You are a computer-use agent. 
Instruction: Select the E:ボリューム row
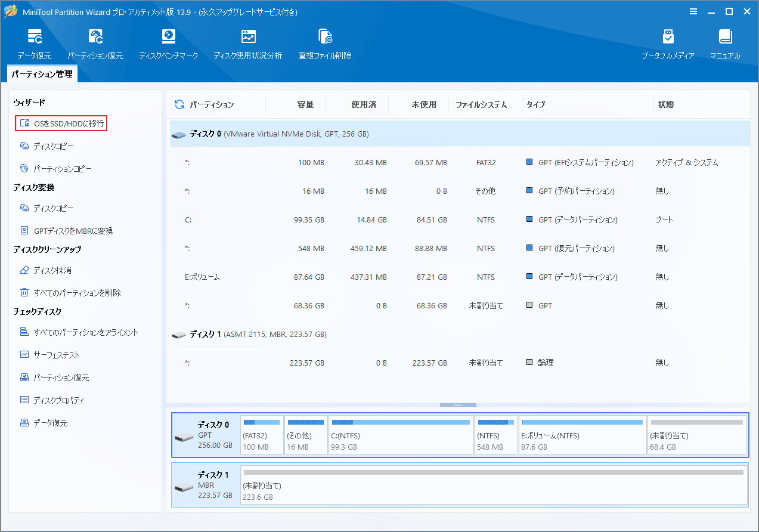460,277
